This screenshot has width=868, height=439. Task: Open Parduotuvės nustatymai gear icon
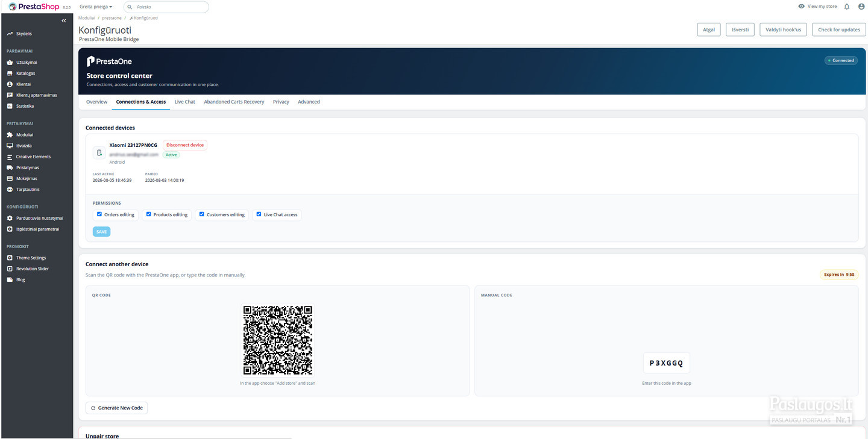[10, 218]
